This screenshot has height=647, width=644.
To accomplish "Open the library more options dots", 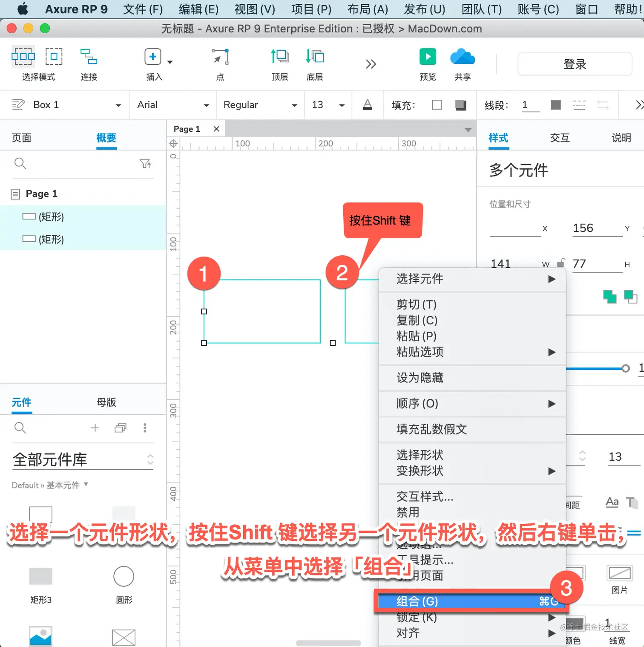I will coord(145,428).
